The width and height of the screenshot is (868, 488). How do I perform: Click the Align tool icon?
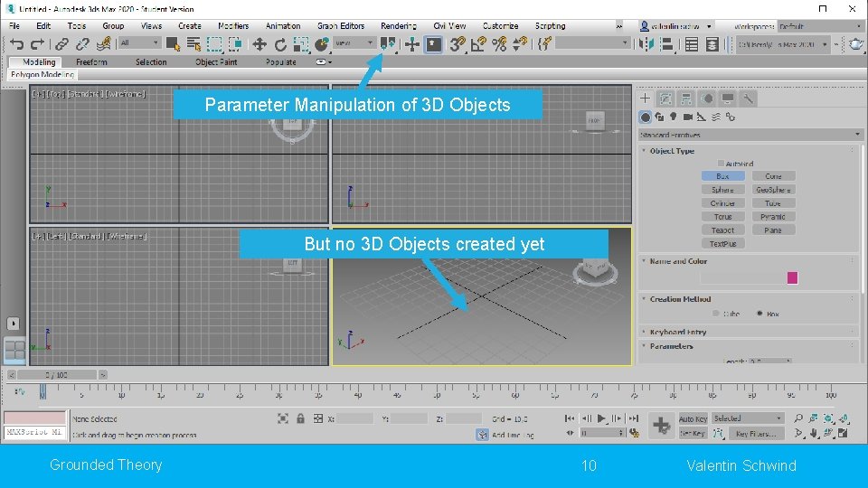click(x=667, y=44)
